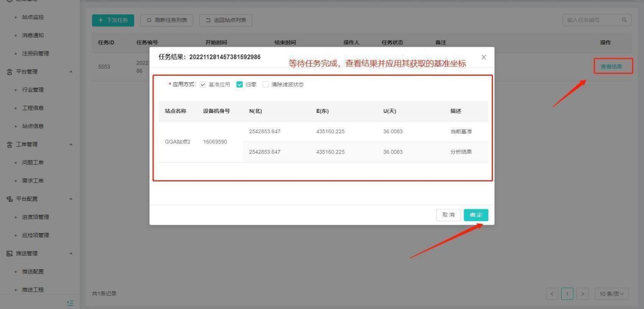Collapse the 工单管理 menu section

[71, 144]
